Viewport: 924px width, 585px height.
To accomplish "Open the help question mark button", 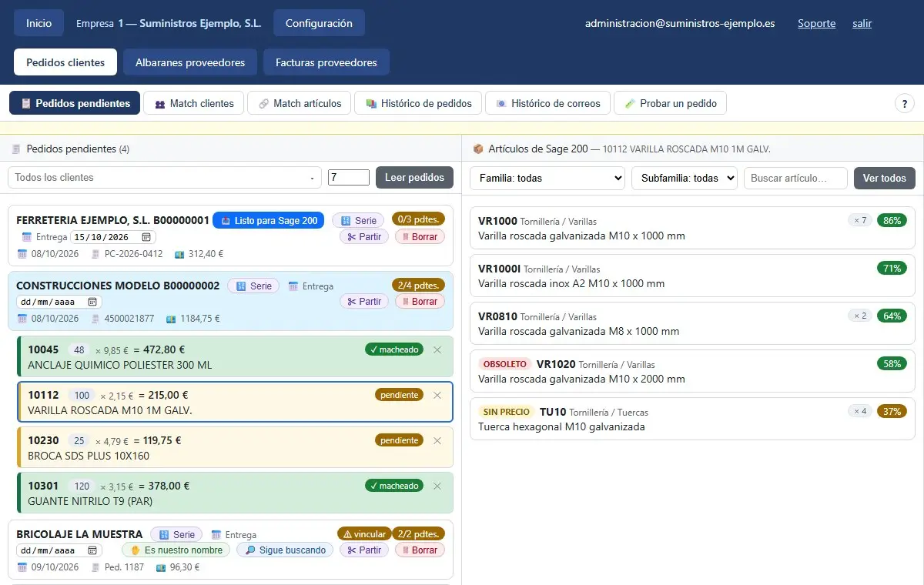I will click(905, 103).
